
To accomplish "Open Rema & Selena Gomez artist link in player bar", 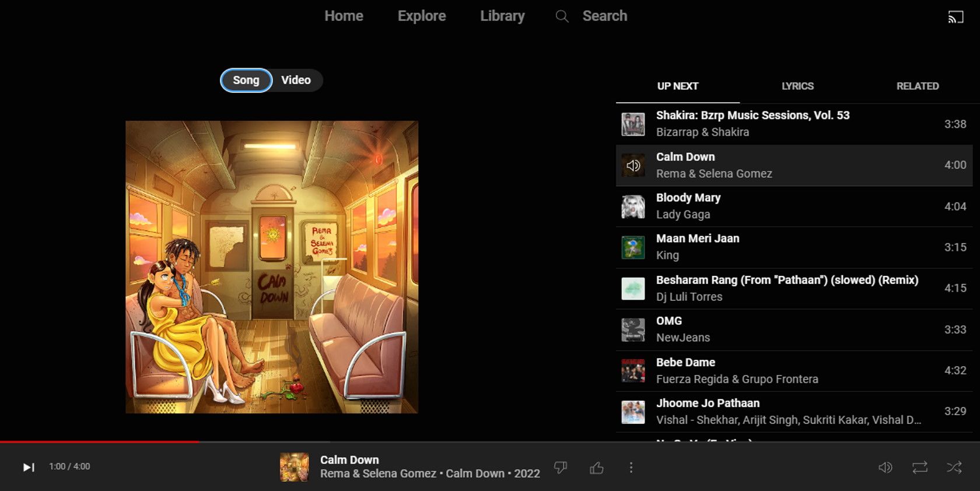I will pos(378,474).
